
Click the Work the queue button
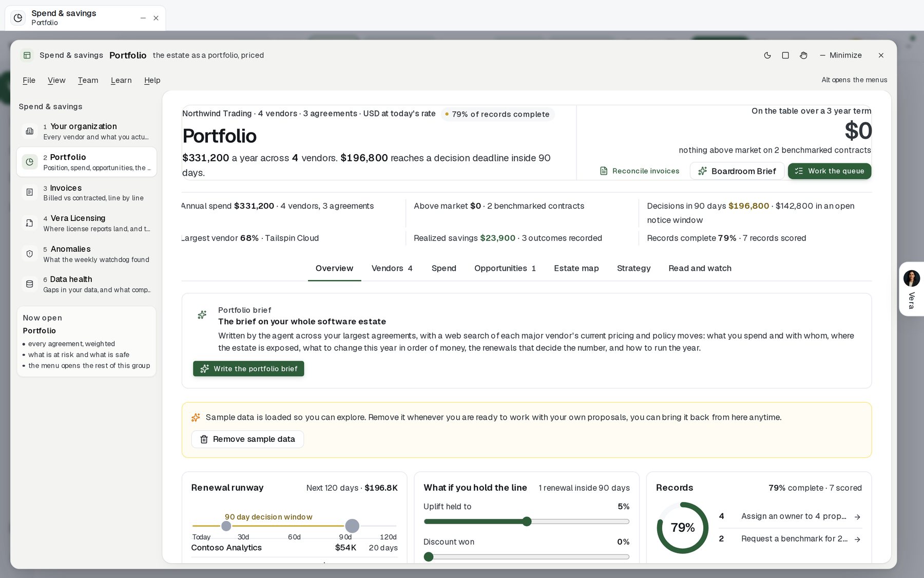click(x=829, y=171)
